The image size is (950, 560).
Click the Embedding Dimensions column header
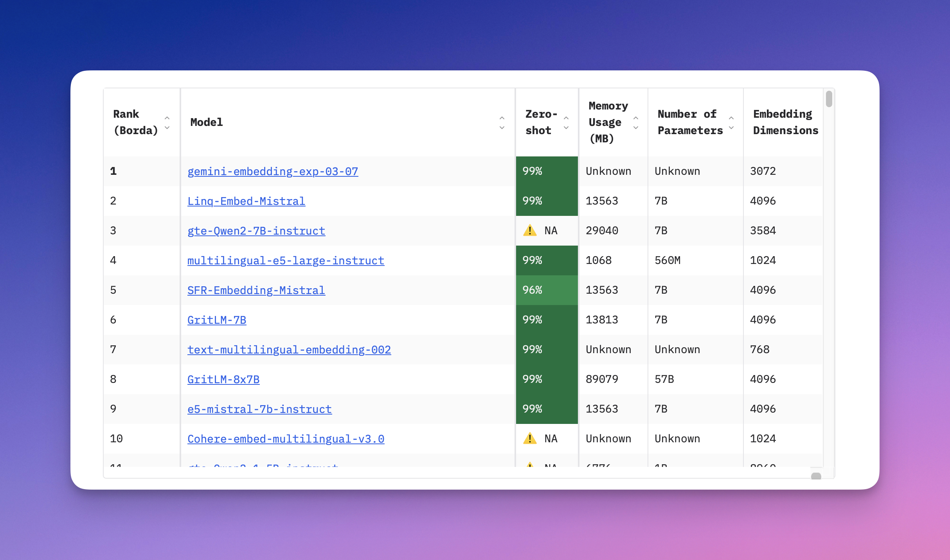(x=786, y=122)
